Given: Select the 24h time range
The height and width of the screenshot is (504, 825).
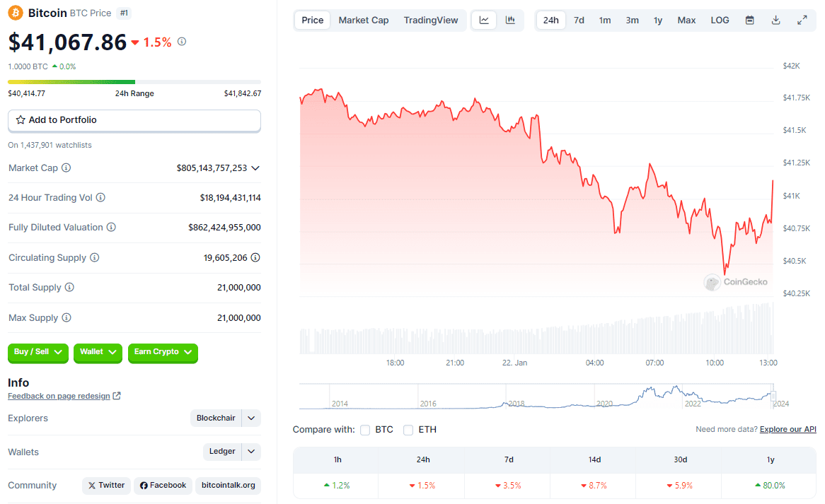Looking at the screenshot, I should pyautogui.click(x=551, y=20).
